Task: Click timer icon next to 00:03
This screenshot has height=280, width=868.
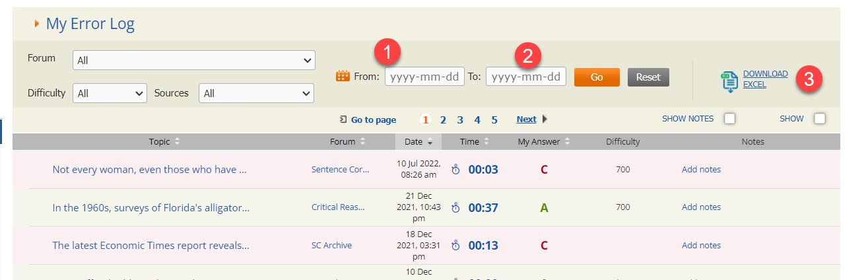Action: (x=455, y=170)
